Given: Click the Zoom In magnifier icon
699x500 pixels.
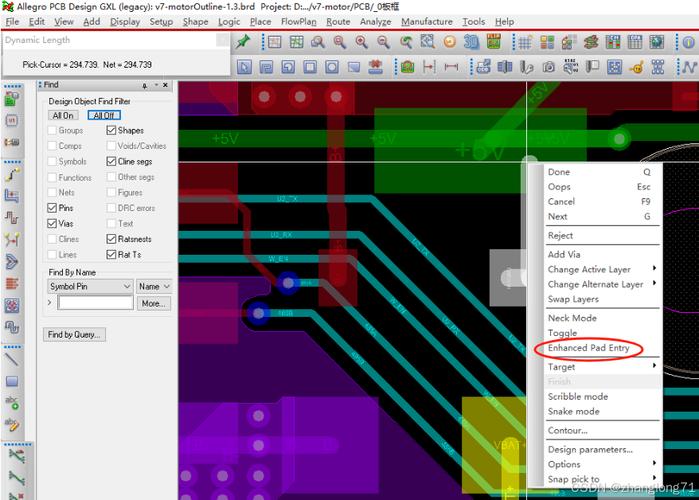Looking at the screenshot, I should 339,42.
